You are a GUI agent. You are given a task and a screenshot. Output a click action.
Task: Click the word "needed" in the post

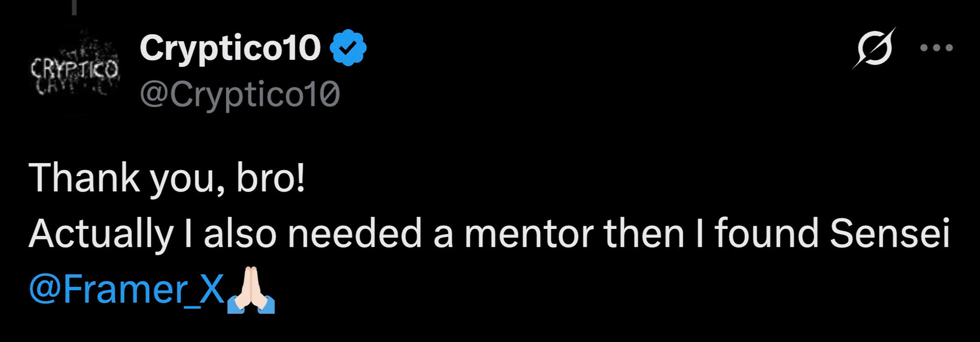(354, 233)
